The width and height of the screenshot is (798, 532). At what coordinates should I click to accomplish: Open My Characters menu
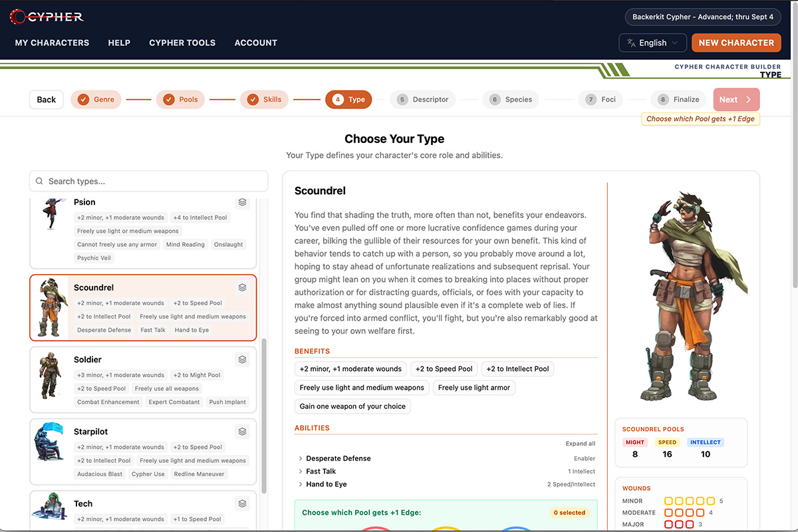click(x=52, y=43)
